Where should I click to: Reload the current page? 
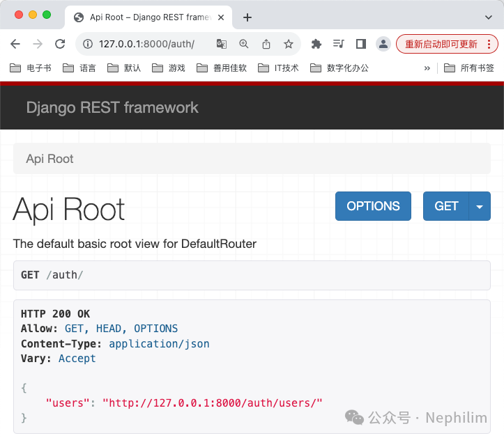click(x=60, y=44)
